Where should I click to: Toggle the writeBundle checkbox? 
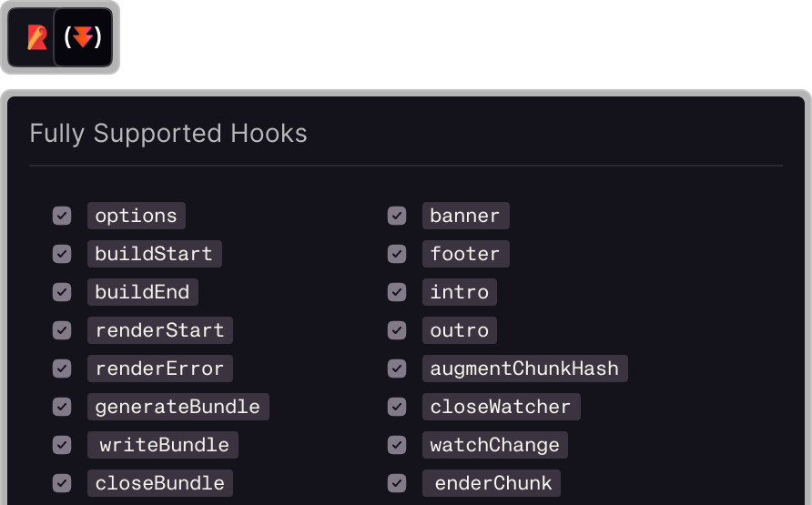coord(62,445)
